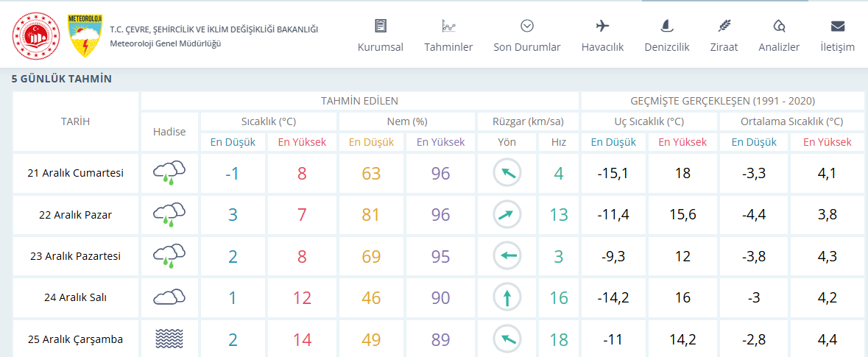Image resolution: width=868 pixels, height=357 pixels.
Task: Click the fog icon for 25 Aralık Çarşamba
Action: coord(169,338)
